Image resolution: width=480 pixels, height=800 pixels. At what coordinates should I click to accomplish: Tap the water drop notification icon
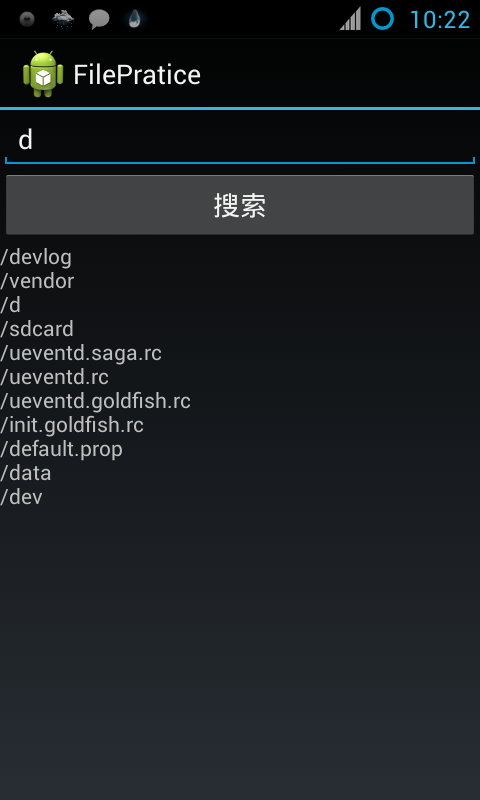(135, 19)
